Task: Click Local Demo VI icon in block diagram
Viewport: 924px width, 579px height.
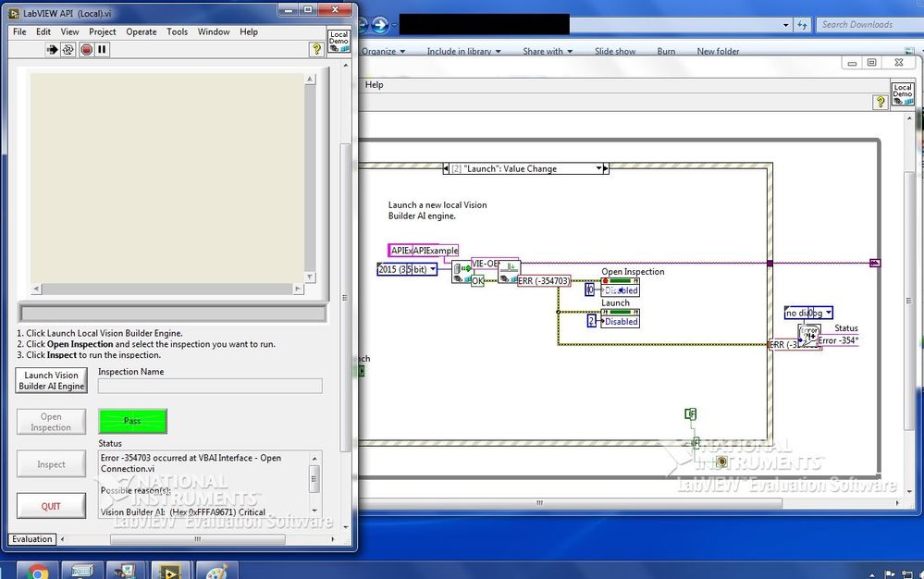Action: [x=902, y=94]
